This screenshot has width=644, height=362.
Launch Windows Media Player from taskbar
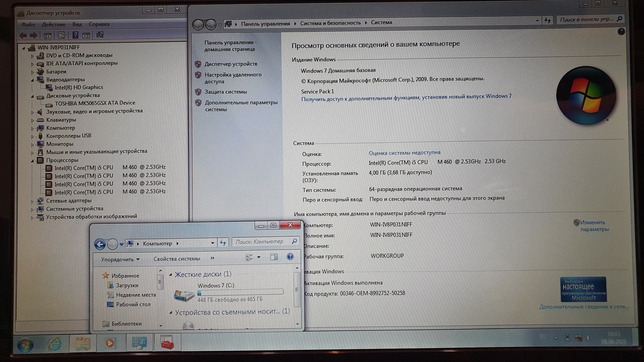pos(110,343)
